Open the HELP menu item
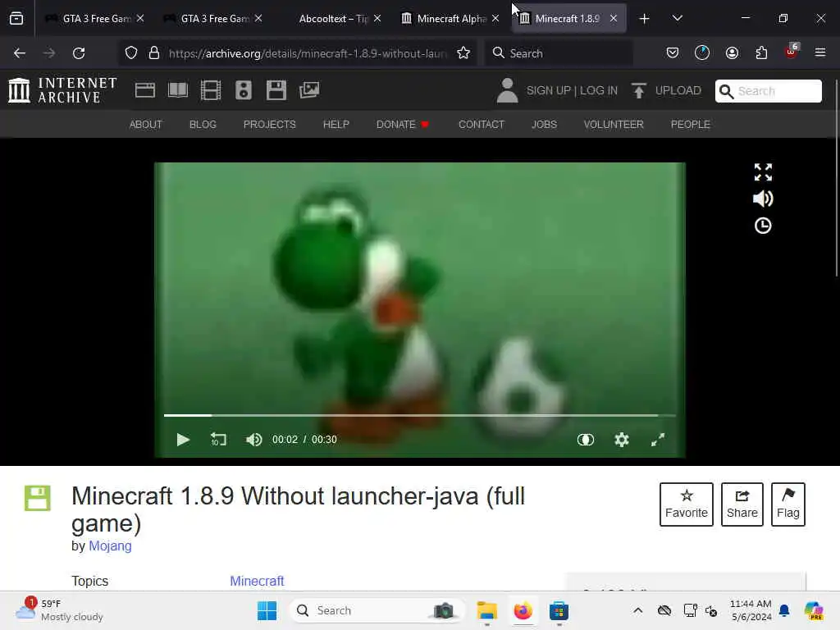This screenshot has width=840, height=630. (x=336, y=125)
